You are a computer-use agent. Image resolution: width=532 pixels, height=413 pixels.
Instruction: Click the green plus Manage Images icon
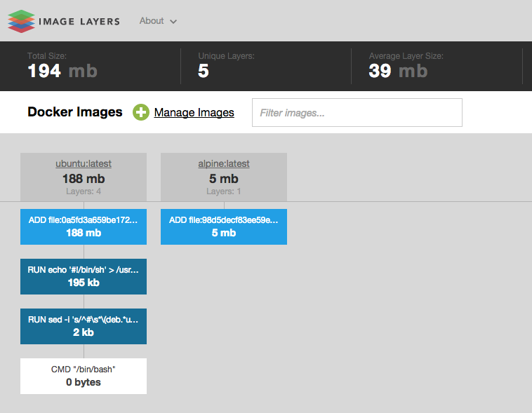click(x=141, y=112)
